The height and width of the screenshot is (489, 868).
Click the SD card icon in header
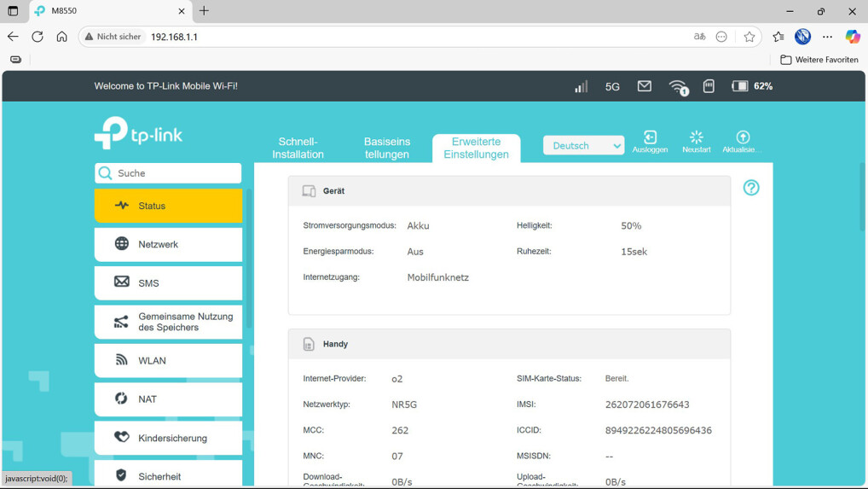coord(709,86)
